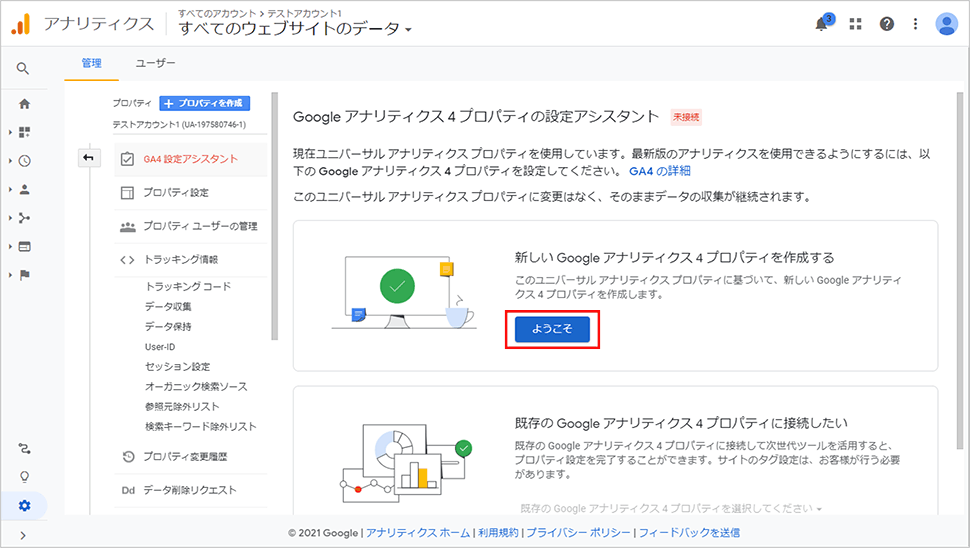Click the Dd データ削除リクエスト icon
970x548 pixels.
(x=128, y=490)
